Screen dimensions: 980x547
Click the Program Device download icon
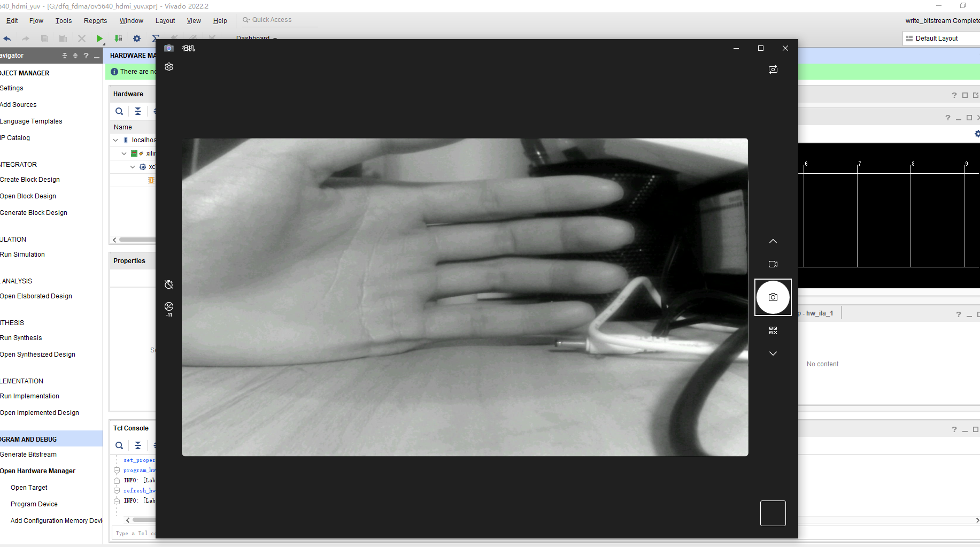pyautogui.click(x=119, y=38)
